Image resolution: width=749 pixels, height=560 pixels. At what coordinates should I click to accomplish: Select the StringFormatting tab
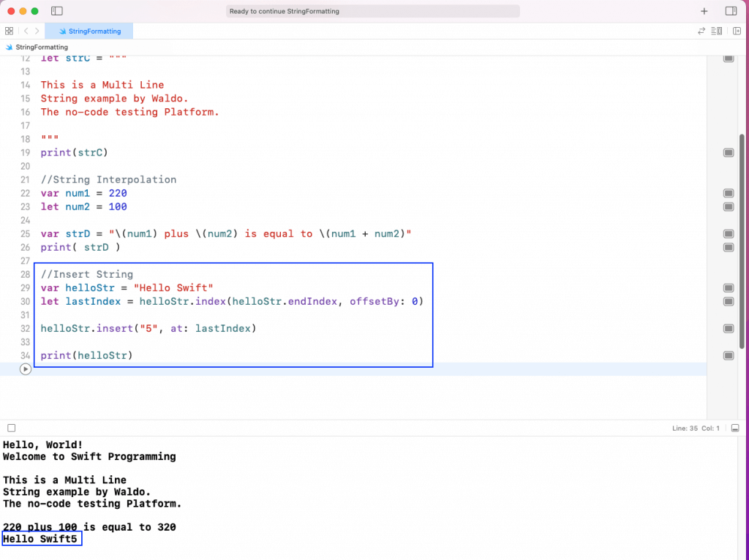89,31
